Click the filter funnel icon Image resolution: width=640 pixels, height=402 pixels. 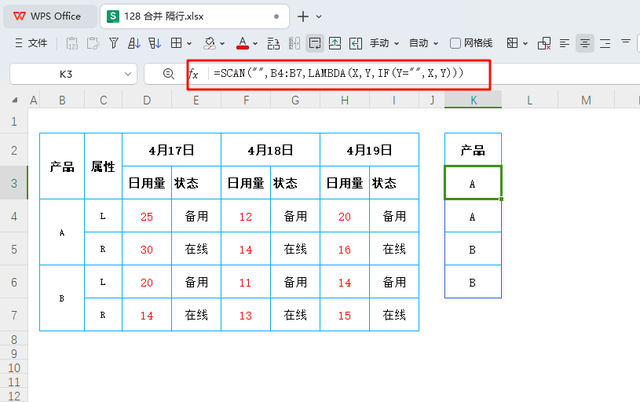point(113,43)
